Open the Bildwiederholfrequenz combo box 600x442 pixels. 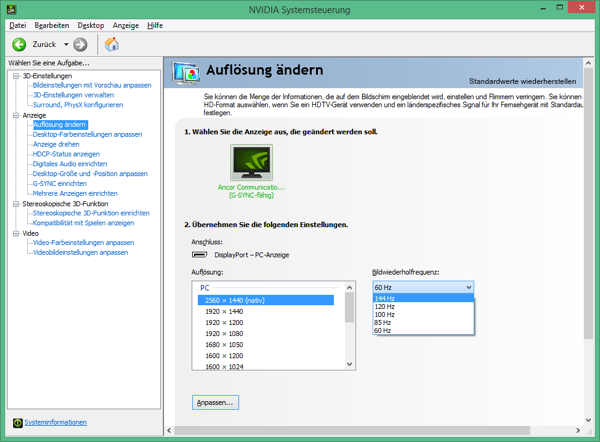(423, 287)
